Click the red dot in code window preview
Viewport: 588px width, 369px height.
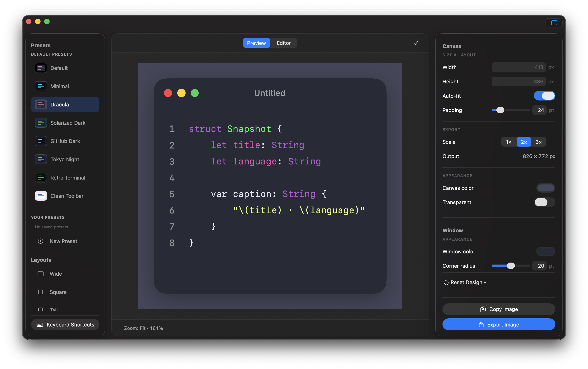tap(168, 93)
